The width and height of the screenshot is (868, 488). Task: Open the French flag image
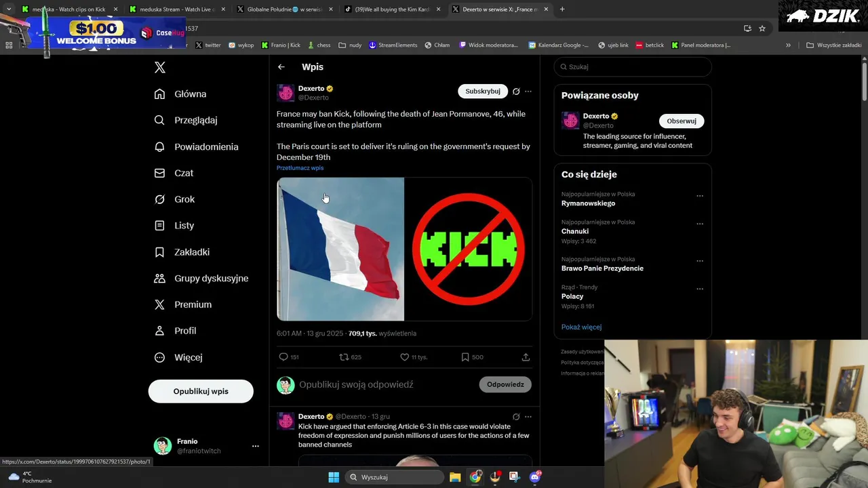340,249
